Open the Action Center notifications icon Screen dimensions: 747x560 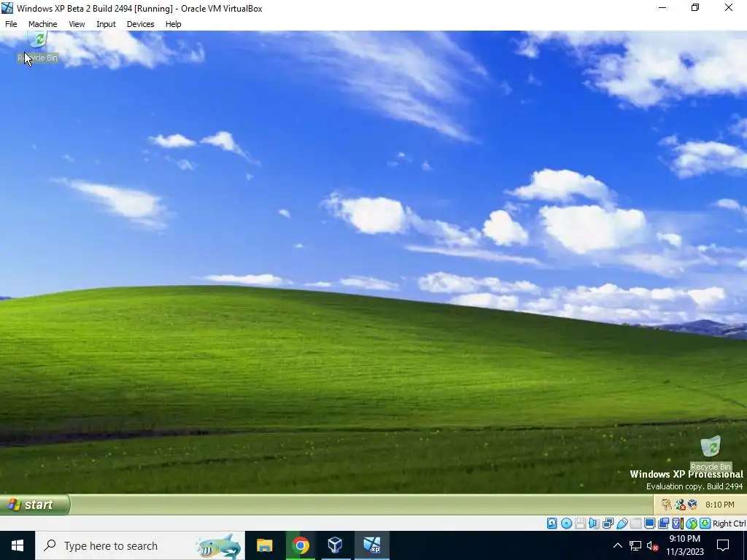click(x=723, y=545)
